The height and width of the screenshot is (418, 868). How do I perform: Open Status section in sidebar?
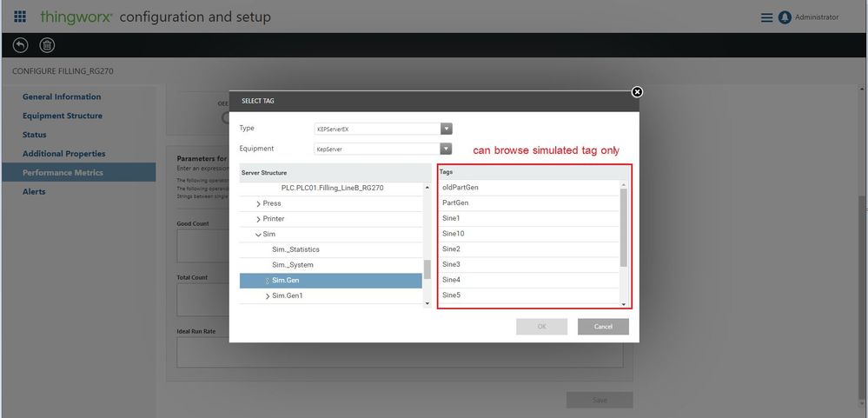pos(35,135)
